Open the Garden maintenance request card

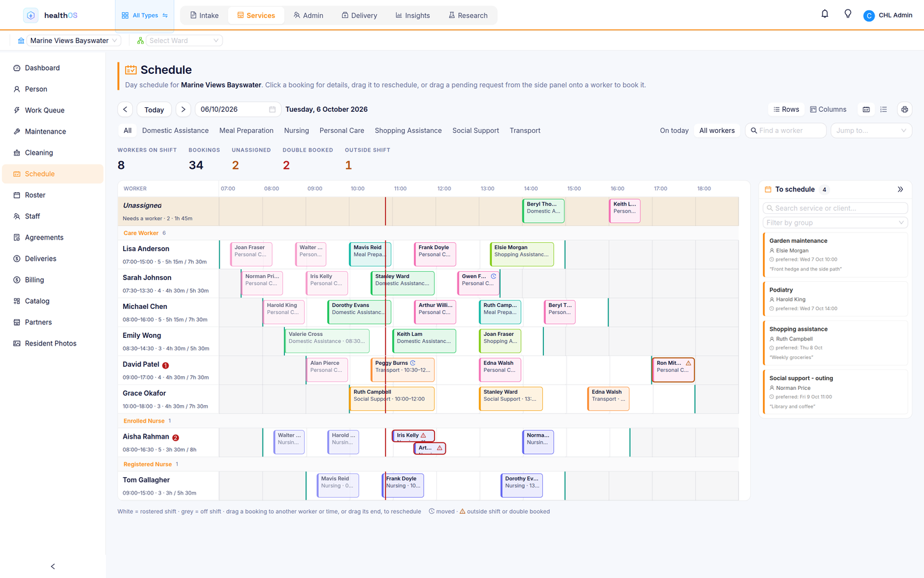point(835,255)
